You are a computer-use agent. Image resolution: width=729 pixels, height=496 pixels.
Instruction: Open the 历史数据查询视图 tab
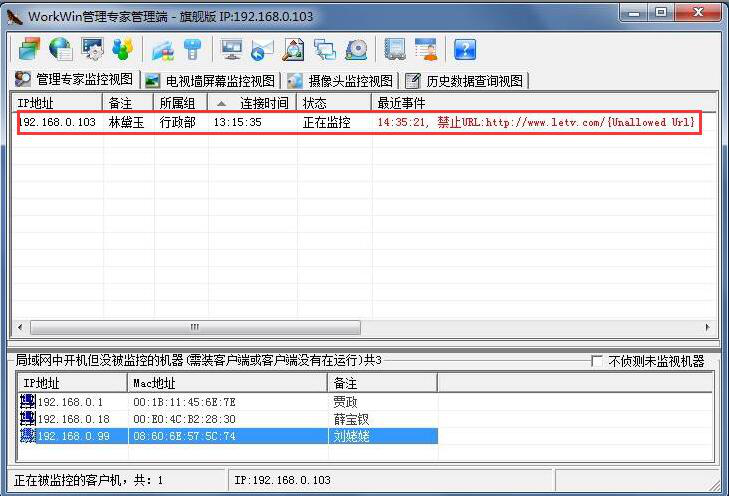tap(465, 81)
